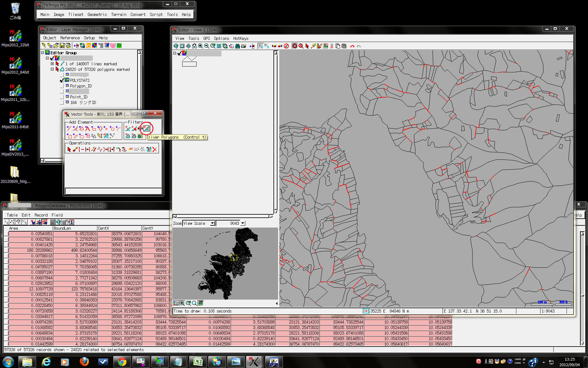The width and height of the screenshot is (588, 368).
Task: Click Add Line icon in Vector Tools
Action: pyautogui.click(x=69, y=128)
